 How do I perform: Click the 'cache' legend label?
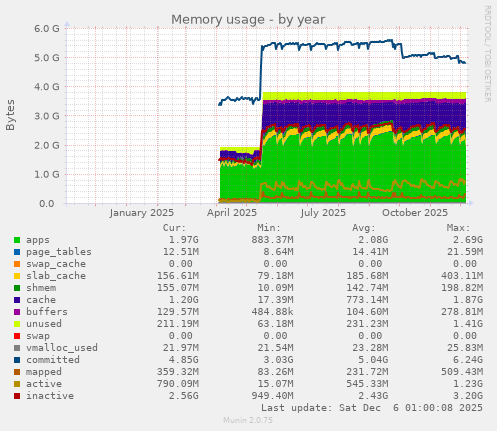click(x=41, y=300)
